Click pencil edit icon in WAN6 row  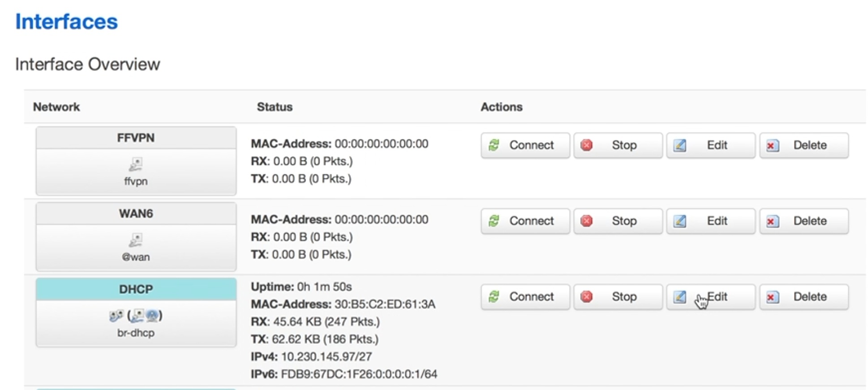(x=679, y=221)
